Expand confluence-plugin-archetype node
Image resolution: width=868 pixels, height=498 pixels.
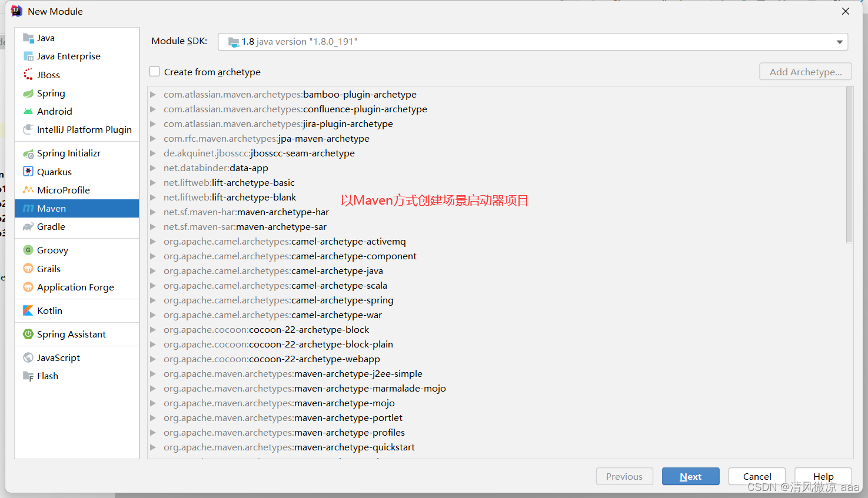[153, 109]
